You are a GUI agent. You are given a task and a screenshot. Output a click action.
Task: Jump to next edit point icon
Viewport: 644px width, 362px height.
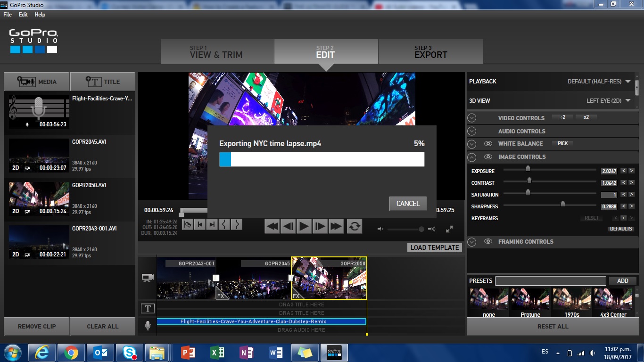(x=212, y=224)
